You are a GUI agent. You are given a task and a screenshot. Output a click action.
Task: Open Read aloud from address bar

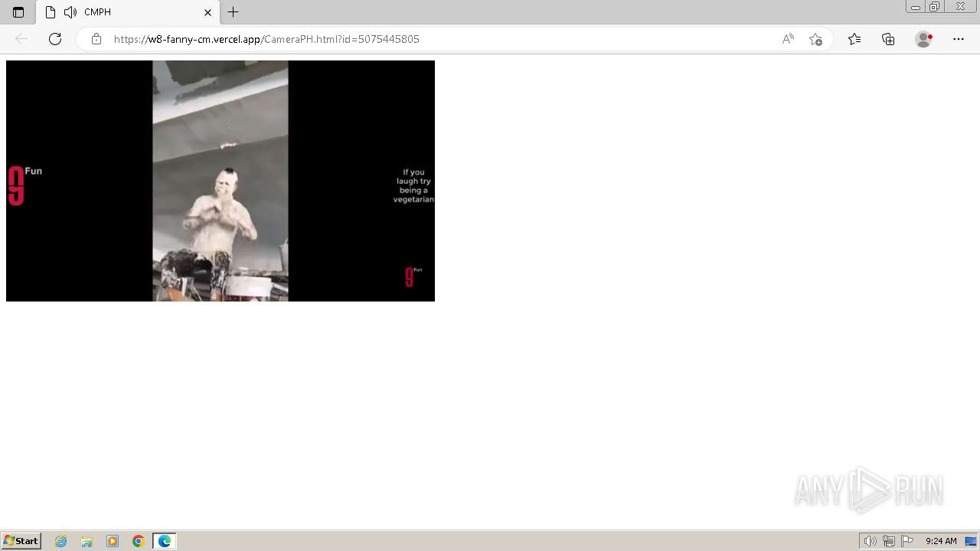tap(788, 39)
